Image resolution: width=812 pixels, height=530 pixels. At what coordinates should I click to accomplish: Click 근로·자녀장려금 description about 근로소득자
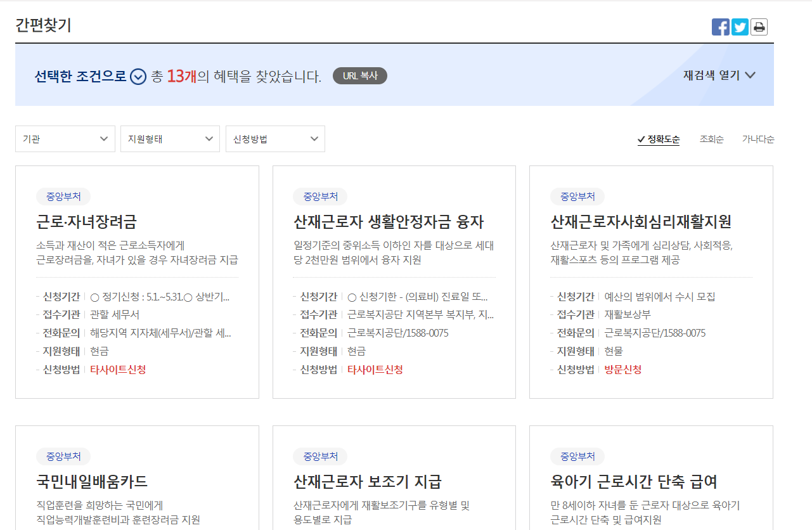pos(138,253)
